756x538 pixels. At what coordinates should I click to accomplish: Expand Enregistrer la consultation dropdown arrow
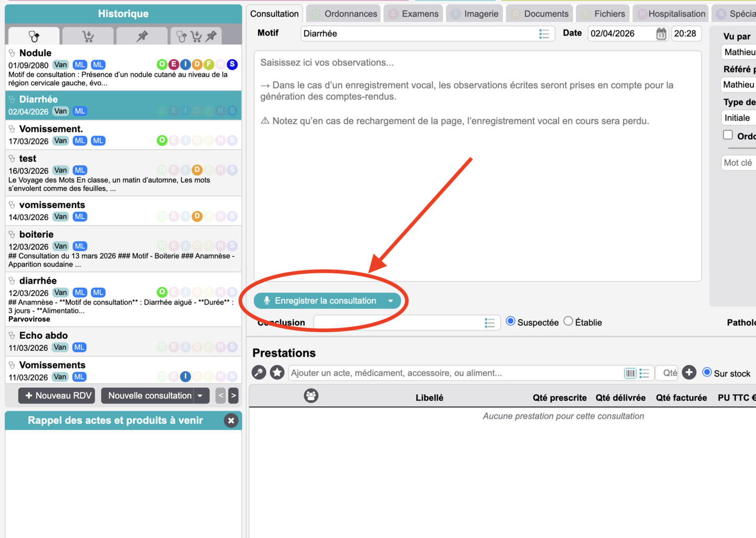click(x=391, y=301)
